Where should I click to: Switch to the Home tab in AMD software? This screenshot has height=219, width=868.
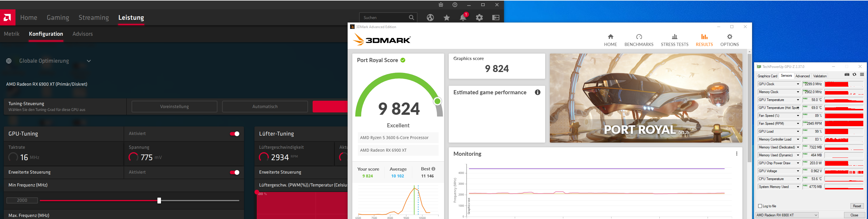click(x=29, y=18)
